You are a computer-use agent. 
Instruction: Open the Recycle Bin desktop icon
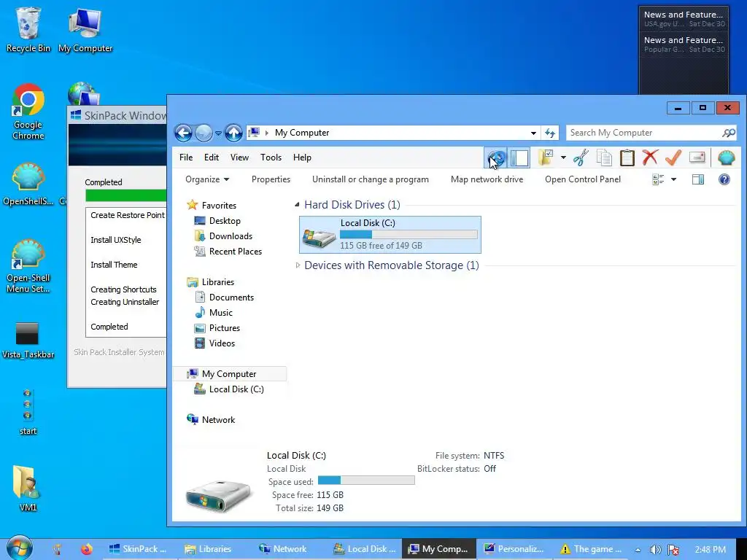pyautogui.click(x=28, y=29)
